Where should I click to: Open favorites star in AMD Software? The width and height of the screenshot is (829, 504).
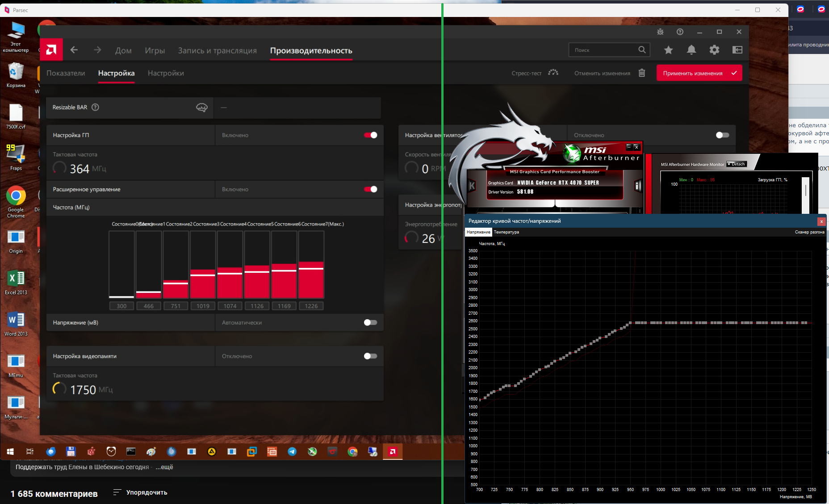(x=668, y=50)
